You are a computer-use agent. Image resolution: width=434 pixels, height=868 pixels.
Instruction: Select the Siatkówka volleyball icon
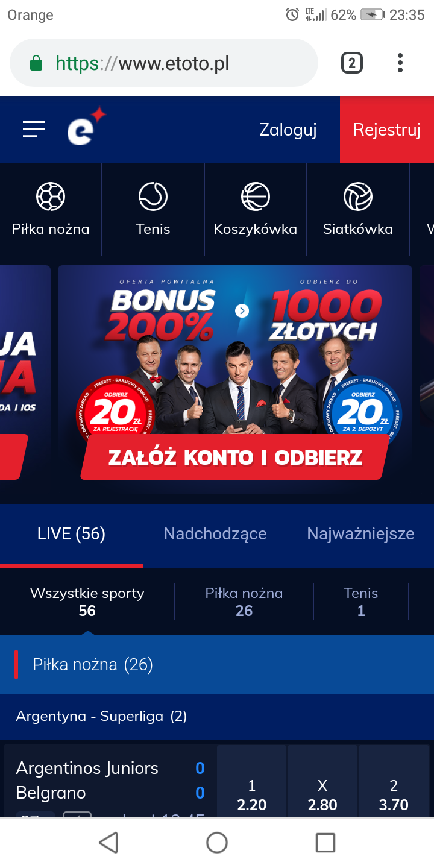point(358,197)
